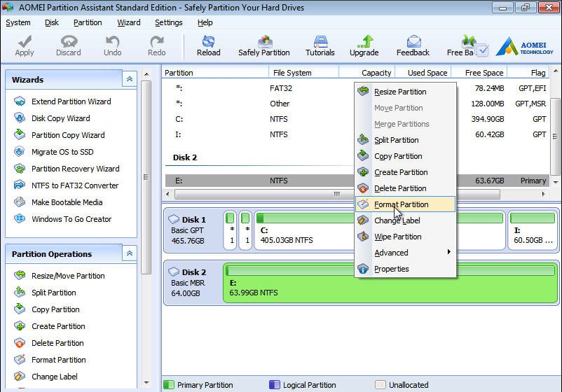Open the Partition menu
Screen dimensions: 562x392
click(88, 22)
